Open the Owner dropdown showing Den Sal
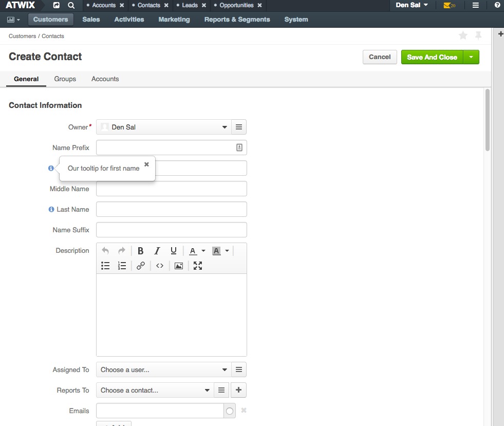The height and width of the screenshot is (426, 504). [163, 127]
